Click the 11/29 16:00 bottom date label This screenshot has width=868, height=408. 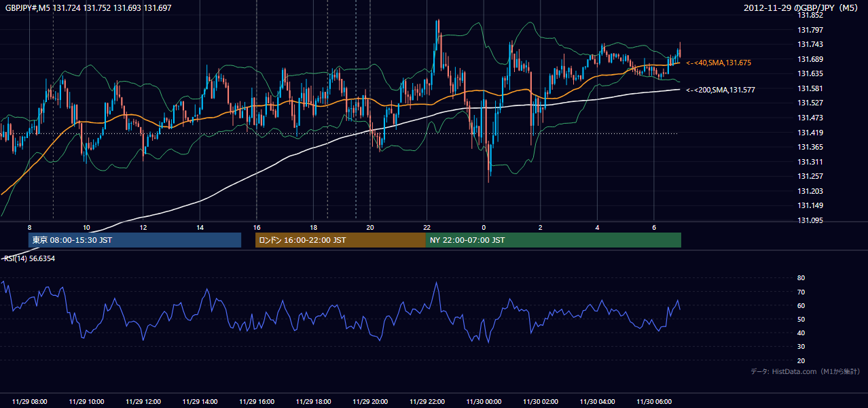point(256,401)
